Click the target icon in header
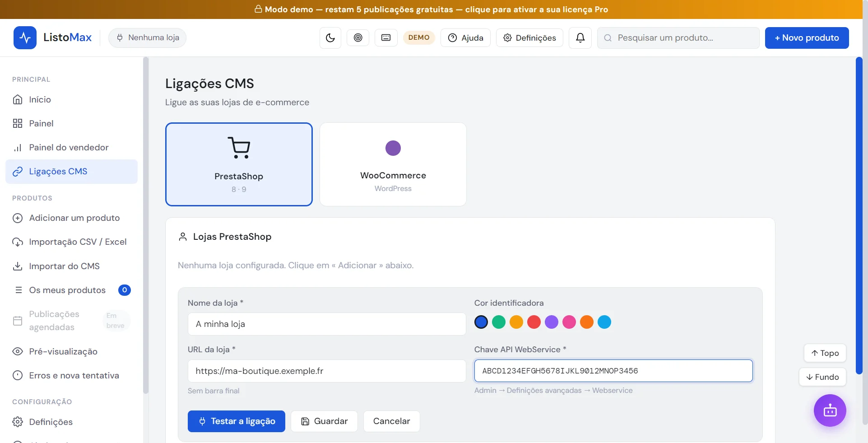Viewport: 868px width, 443px height. (x=358, y=38)
